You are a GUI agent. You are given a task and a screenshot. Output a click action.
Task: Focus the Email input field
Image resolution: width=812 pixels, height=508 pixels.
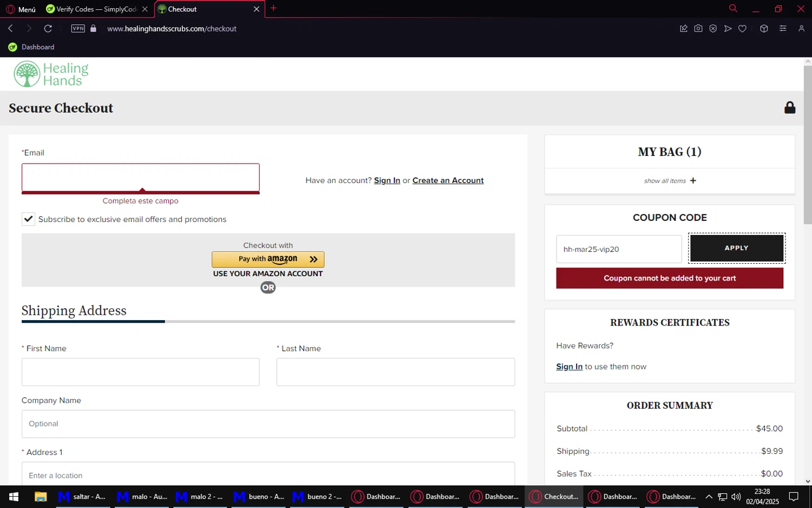point(140,178)
